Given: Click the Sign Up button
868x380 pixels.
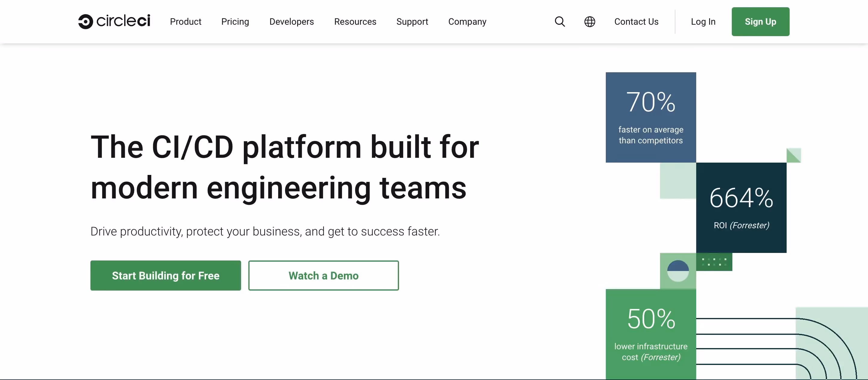Looking at the screenshot, I should tap(760, 21).
